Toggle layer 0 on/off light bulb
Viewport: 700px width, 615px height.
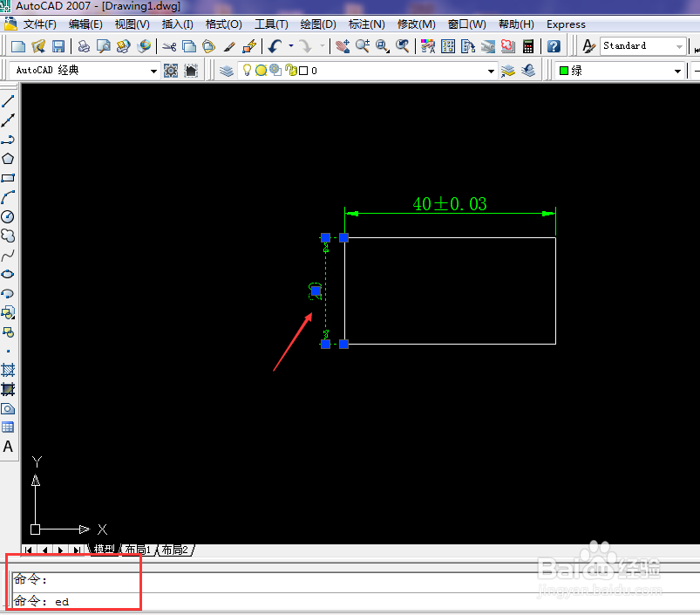pyautogui.click(x=247, y=70)
